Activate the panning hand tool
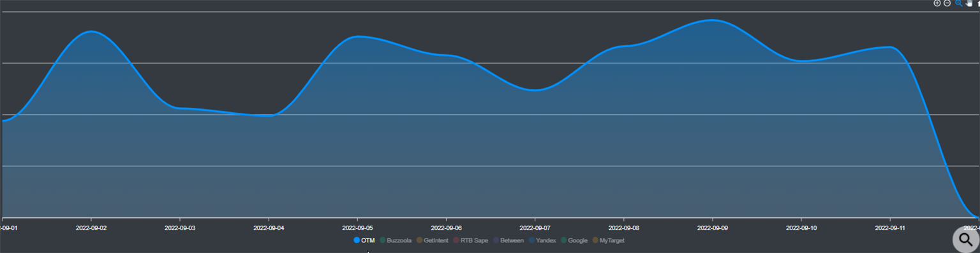 [x=969, y=3]
